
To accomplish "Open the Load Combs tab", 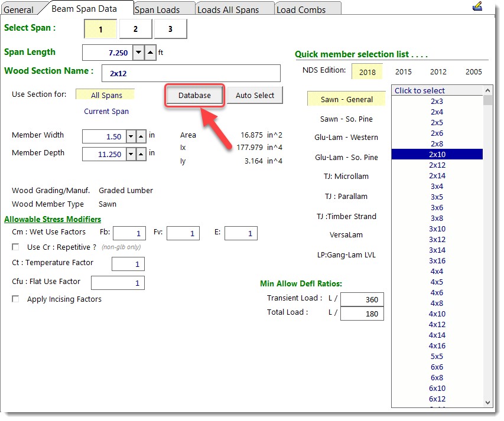I will [x=301, y=9].
